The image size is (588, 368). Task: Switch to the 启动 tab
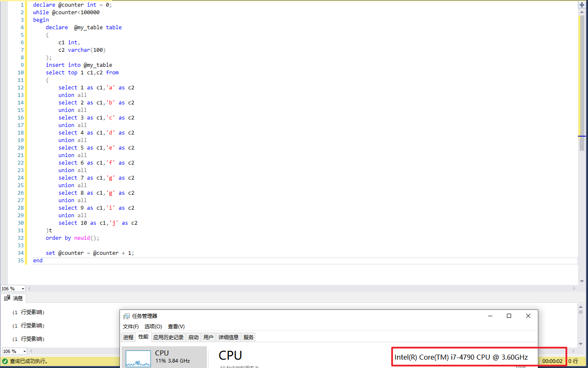pos(193,338)
